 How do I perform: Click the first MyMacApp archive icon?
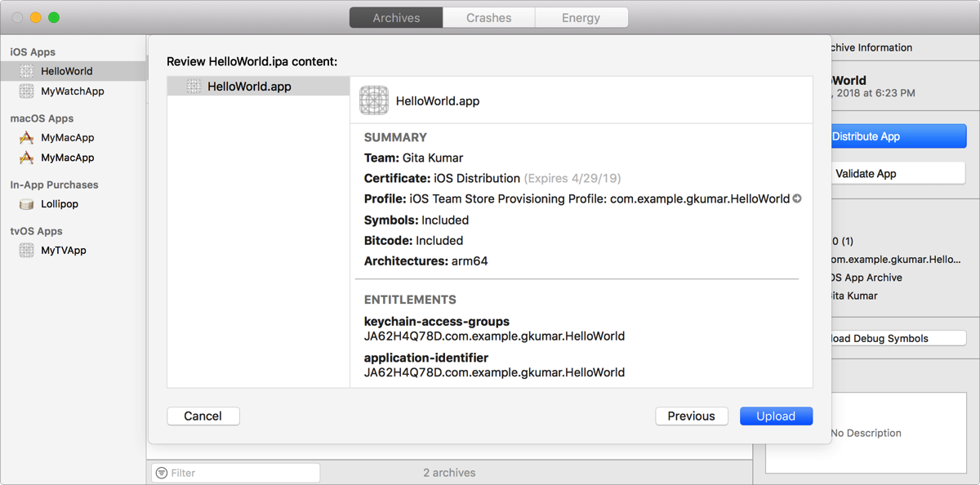tap(27, 138)
